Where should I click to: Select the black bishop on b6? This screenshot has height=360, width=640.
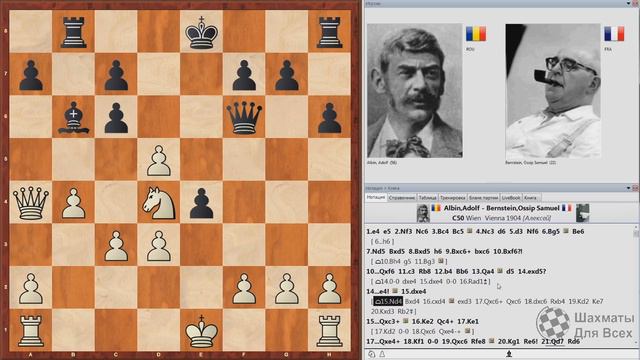click(73, 118)
